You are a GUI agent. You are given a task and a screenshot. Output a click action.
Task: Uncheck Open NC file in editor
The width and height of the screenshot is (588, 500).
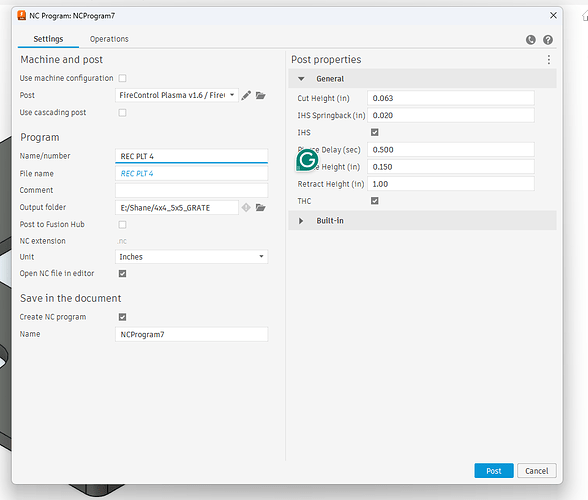click(x=122, y=273)
